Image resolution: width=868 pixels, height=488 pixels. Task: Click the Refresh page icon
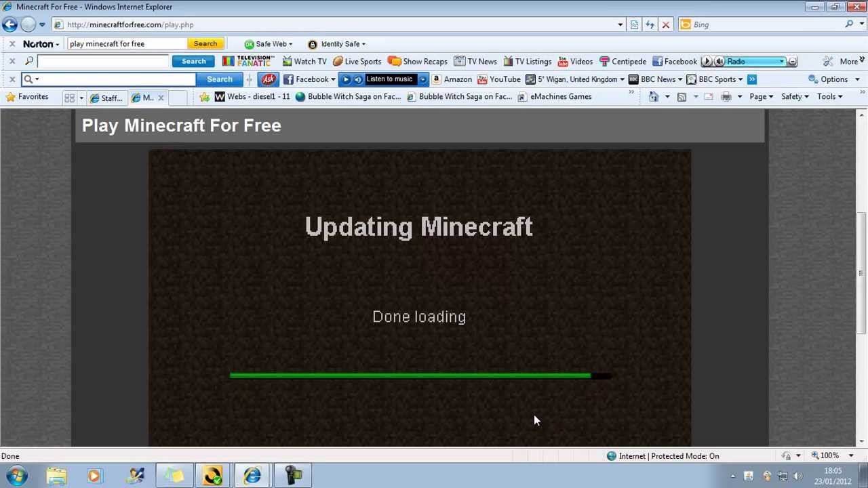tap(650, 24)
